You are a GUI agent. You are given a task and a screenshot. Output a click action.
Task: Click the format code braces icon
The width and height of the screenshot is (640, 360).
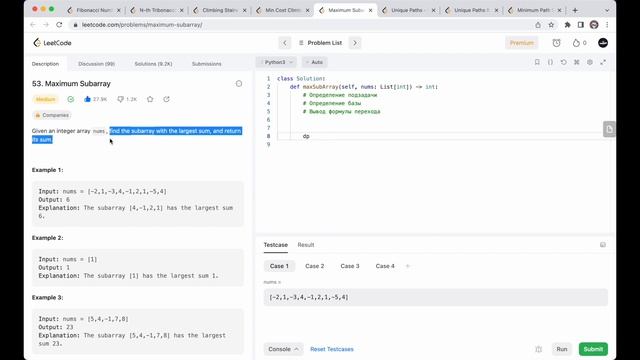pos(550,62)
